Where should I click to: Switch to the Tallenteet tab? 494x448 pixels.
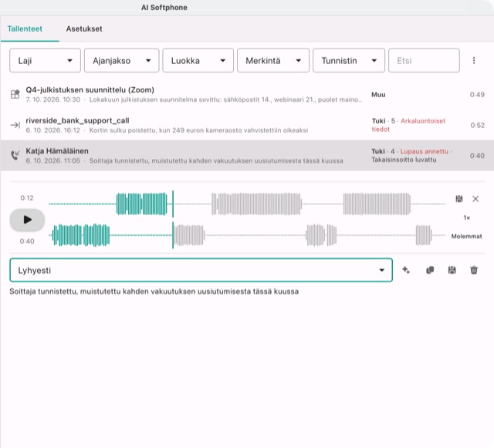click(x=25, y=29)
